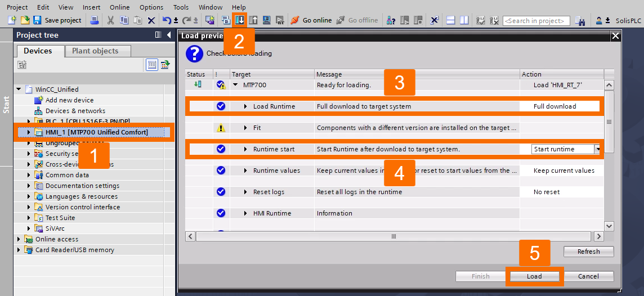This screenshot has width=644, height=296.
Task: Open the Edit menu
Action: tap(43, 7)
